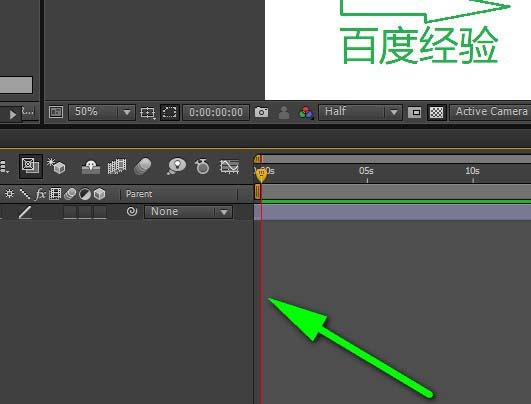Click the time navigator start handle
The width and height of the screenshot is (531, 404).
(x=258, y=159)
